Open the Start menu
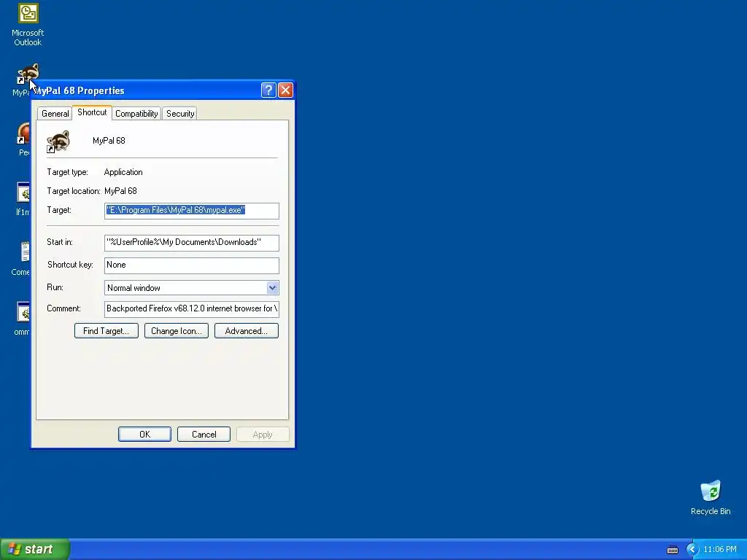This screenshot has width=747, height=560. tap(35, 549)
